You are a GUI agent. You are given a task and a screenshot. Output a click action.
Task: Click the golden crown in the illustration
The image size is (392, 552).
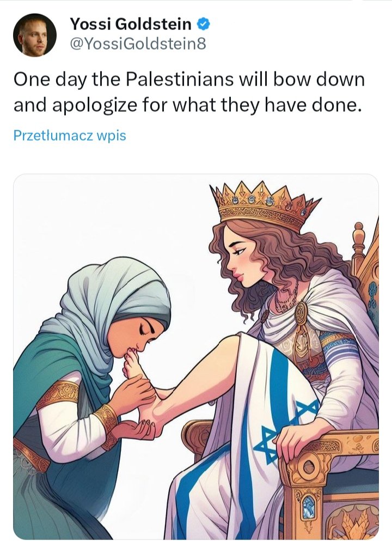tap(264, 204)
